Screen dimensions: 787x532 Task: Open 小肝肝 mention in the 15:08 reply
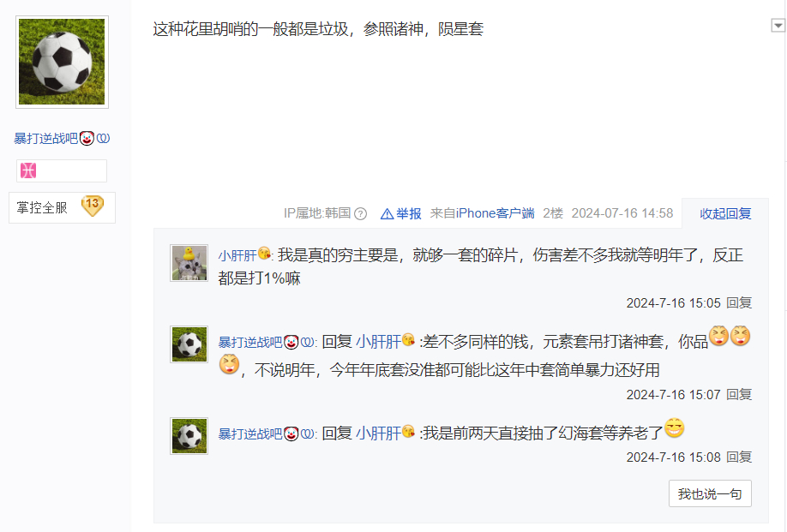coord(378,433)
